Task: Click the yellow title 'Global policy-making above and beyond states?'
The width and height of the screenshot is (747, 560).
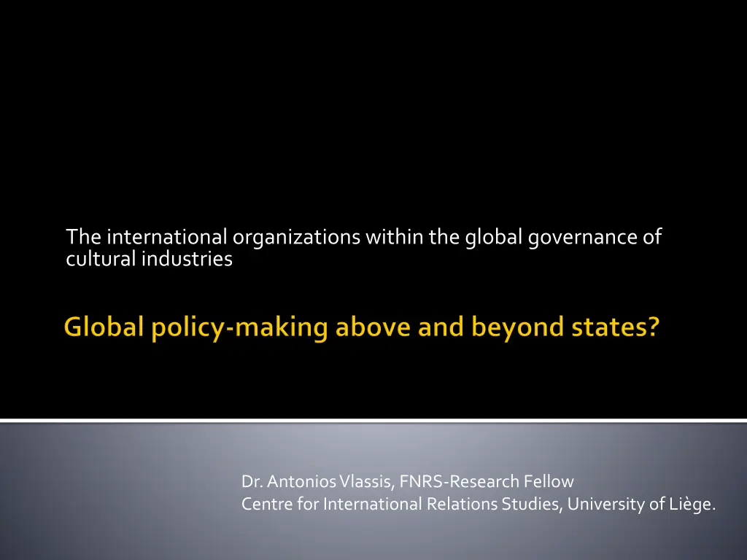Action: [362, 329]
